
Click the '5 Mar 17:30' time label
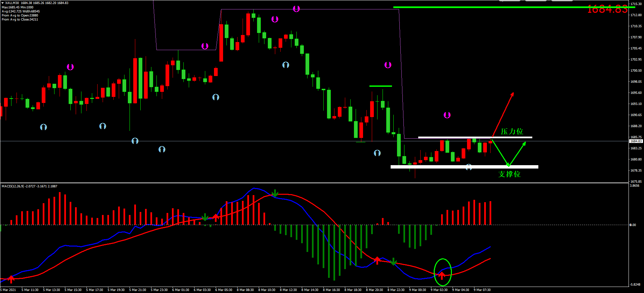coord(95,290)
